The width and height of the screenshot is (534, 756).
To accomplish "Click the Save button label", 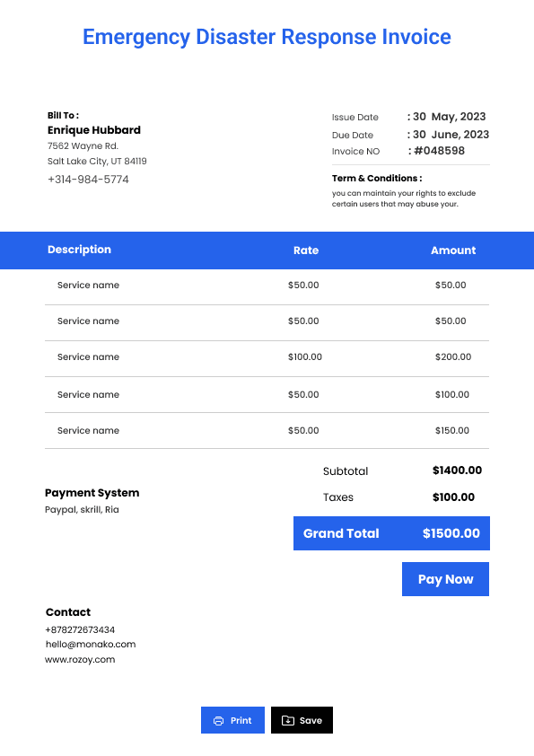I will click(311, 720).
